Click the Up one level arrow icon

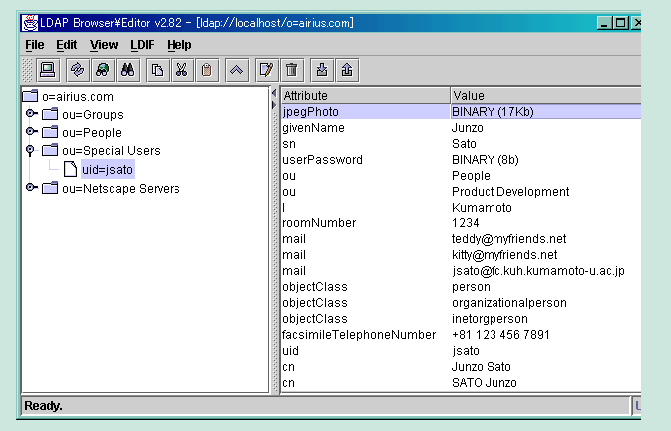(x=237, y=70)
